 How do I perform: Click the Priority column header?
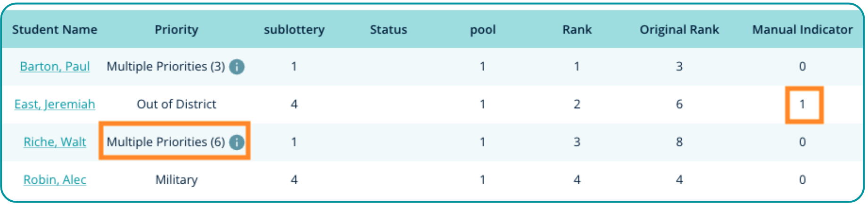176,30
